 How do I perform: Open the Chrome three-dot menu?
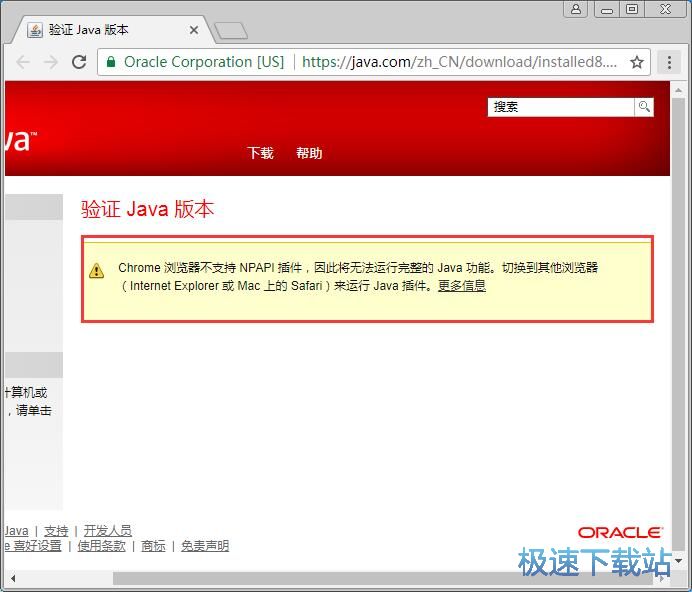669,62
